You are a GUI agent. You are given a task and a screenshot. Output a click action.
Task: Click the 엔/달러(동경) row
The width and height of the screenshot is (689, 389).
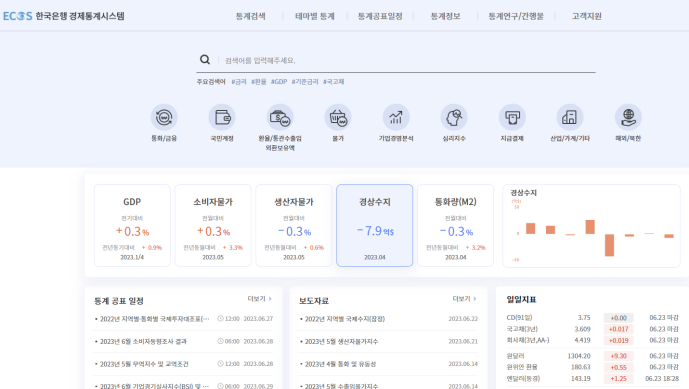coord(592,378)
